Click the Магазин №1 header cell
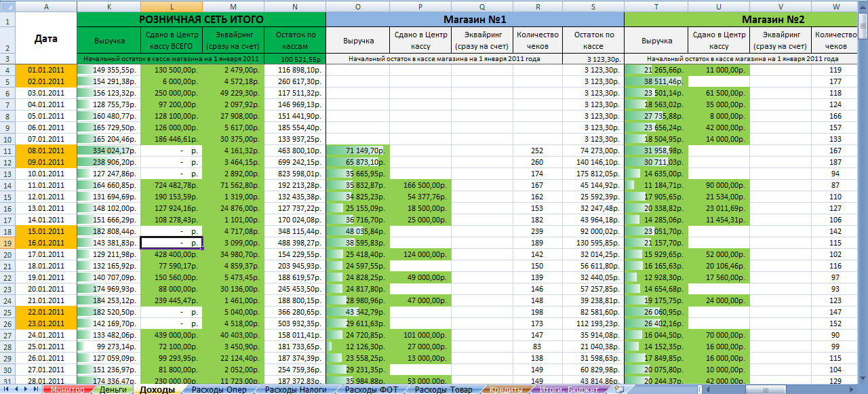This screenshot has height=394, width=868. pos(475,20)
